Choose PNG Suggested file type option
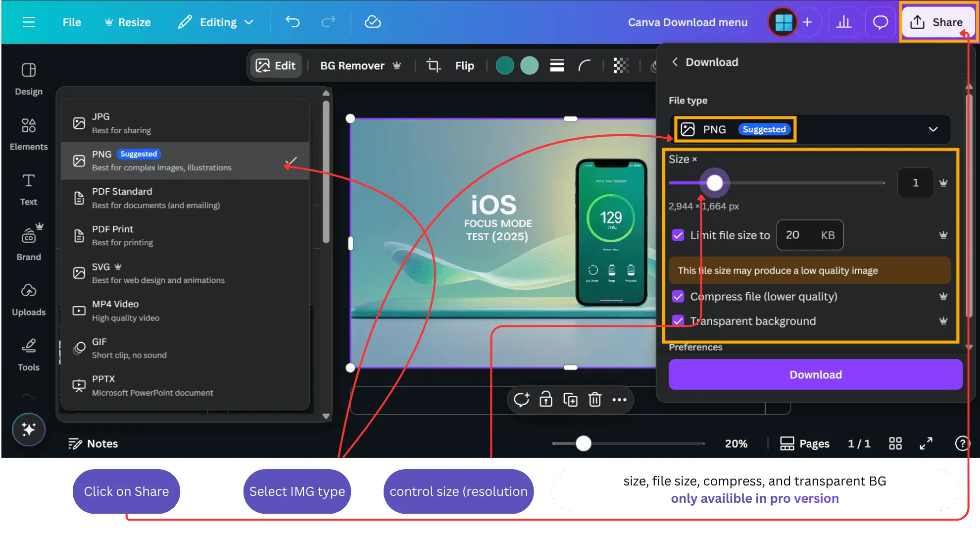 pyautogui.click(x=185, y=160)
